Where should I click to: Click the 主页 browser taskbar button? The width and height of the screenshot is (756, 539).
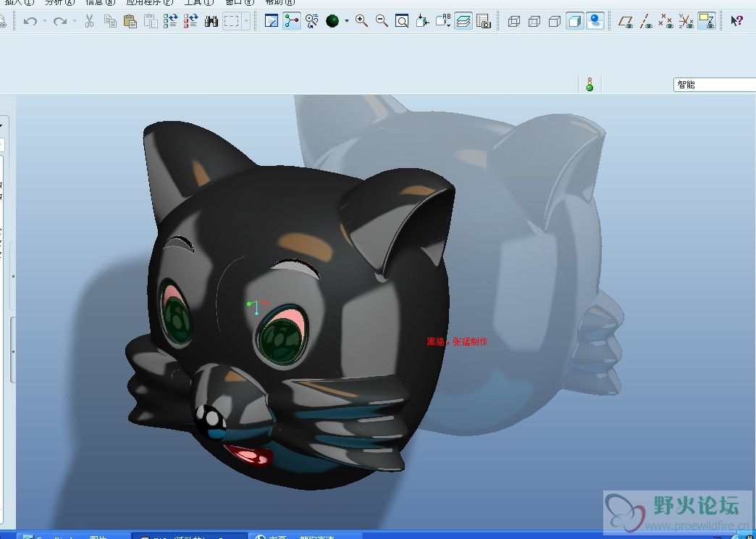pyautogui.click(x=305, y=536)
